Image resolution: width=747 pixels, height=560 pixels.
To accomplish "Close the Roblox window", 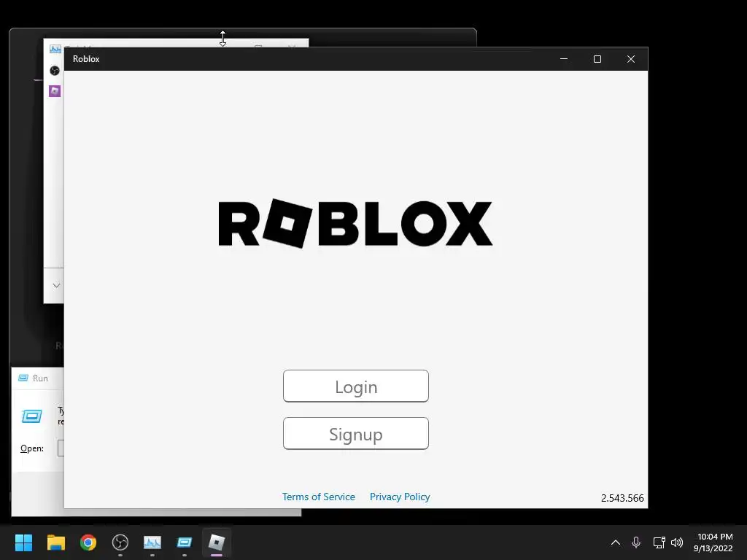I will [631, 59].
